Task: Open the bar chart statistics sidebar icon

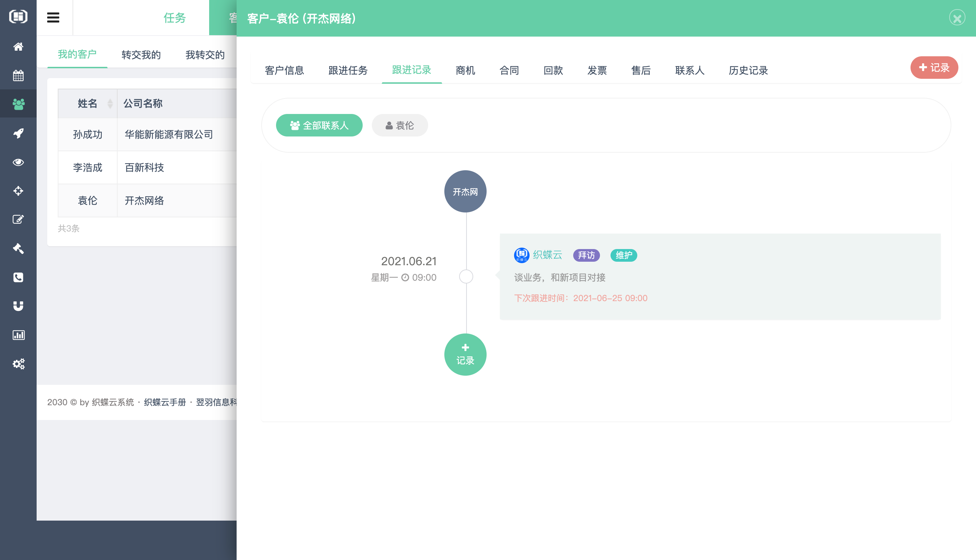Action: tap(18, 335)
